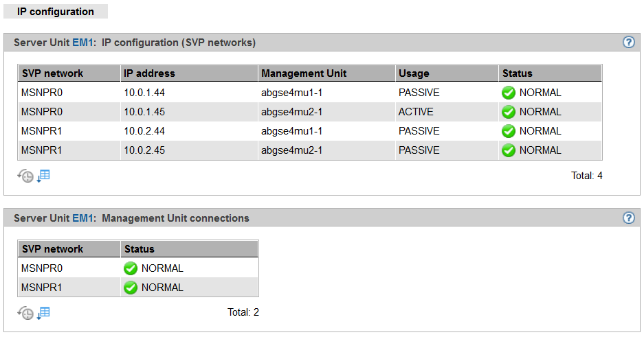Click refresh clock icon under Management Unit connections
Viewport: 644px width, 337px height.
25,313
